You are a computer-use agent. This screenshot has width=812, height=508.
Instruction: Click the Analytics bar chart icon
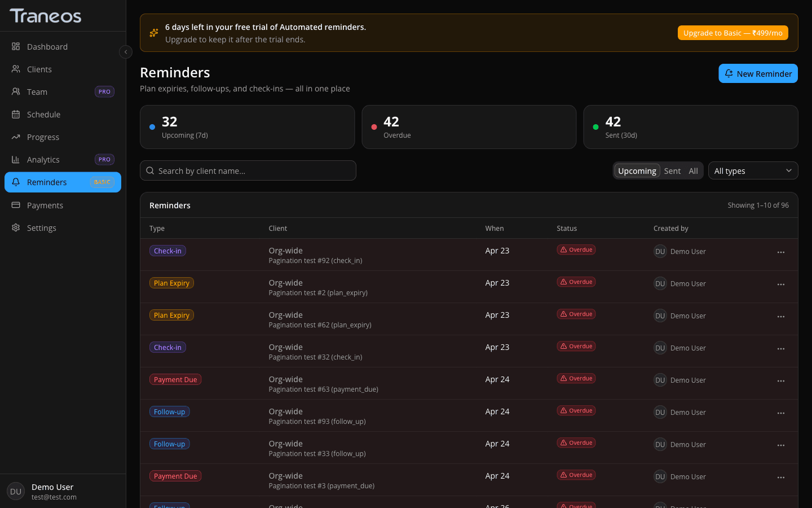point(16,159)
